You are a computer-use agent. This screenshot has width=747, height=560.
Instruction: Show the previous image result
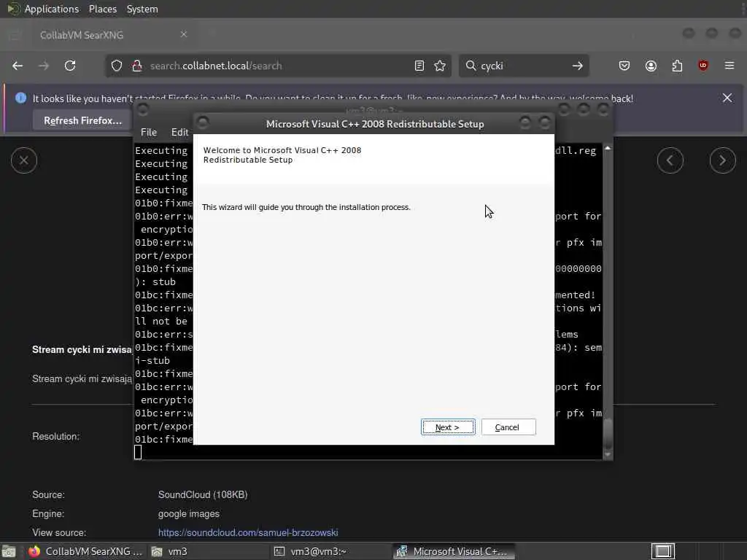(670, 160)
